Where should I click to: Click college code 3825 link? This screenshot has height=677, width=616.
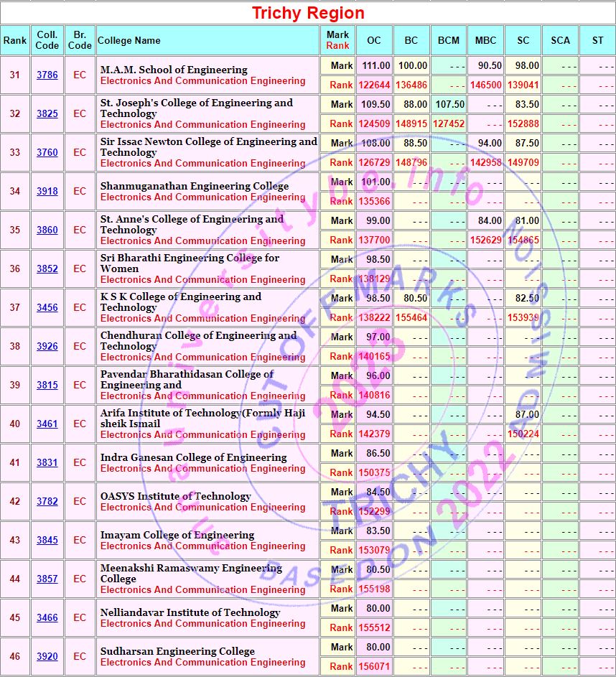47,114
